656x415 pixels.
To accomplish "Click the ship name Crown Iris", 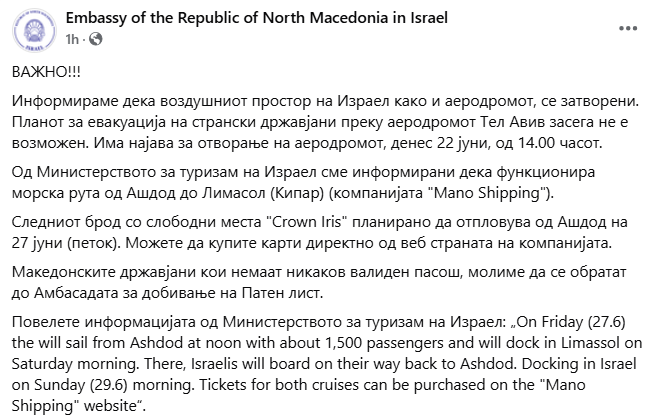I will (307, 222).
